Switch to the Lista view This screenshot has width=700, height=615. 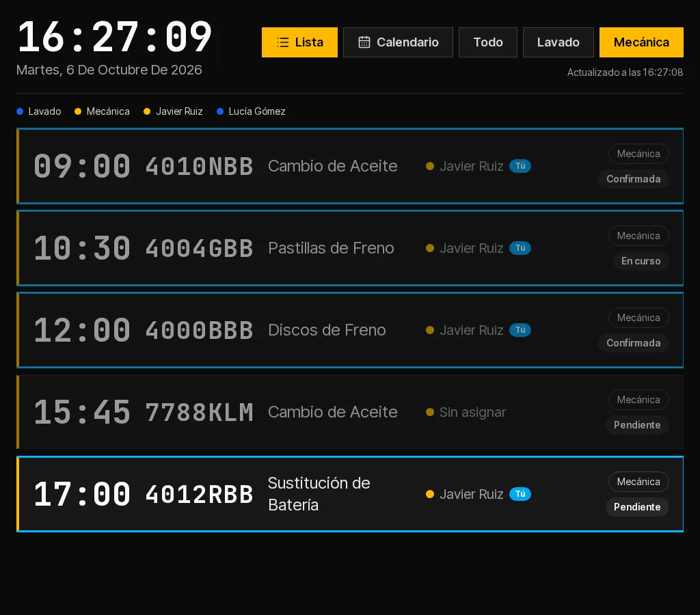299,42
